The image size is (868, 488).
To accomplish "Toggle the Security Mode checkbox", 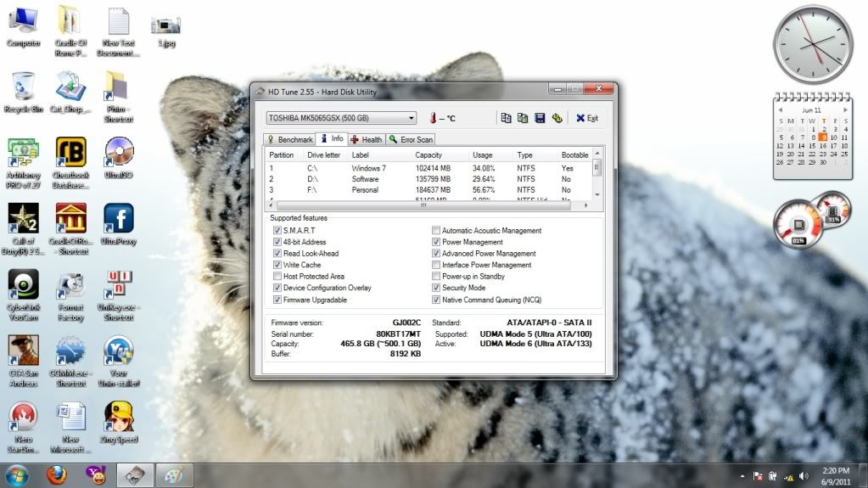I will click(x=436, y=288).
